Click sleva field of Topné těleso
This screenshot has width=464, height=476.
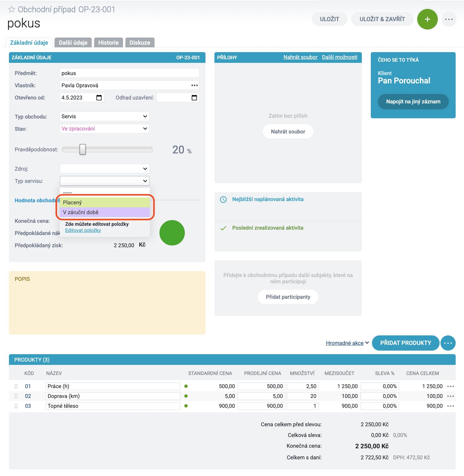tap(380, 406)
